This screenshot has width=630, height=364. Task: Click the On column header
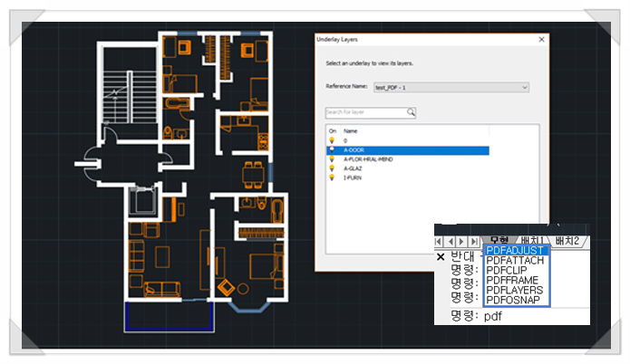pos(333,130)
